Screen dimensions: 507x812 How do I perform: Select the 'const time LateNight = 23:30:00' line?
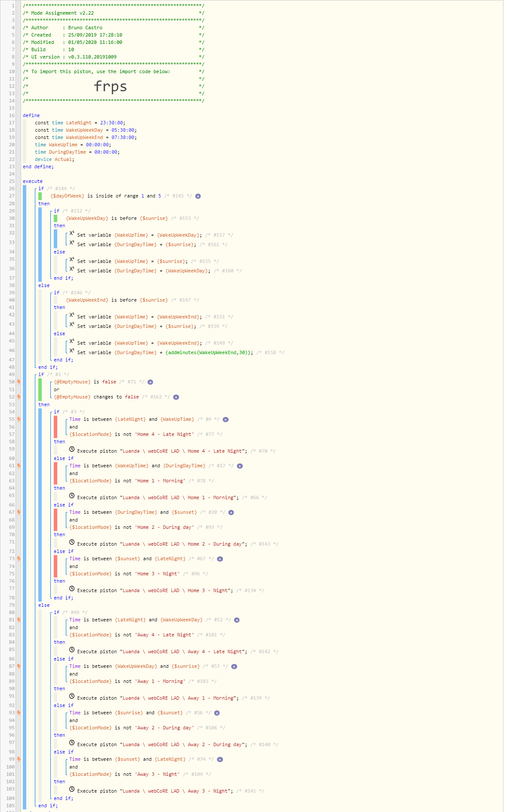(80, 123)
